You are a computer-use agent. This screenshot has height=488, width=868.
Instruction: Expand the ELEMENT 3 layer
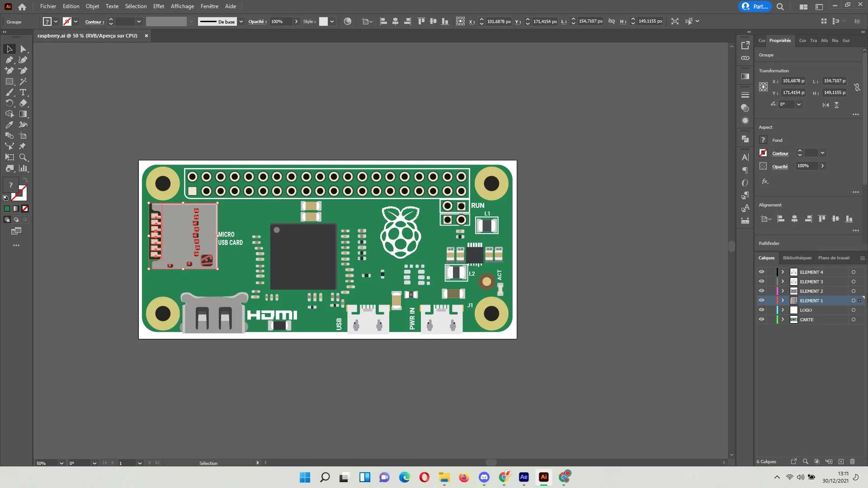pyautogui.click(x=783, y=282)
